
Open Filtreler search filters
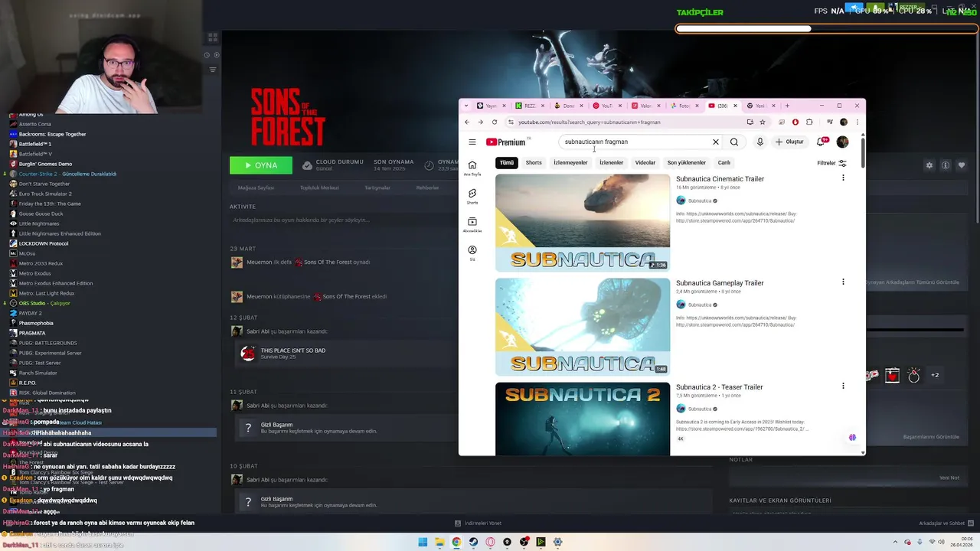pyautogui.click(x=831, y=163)
